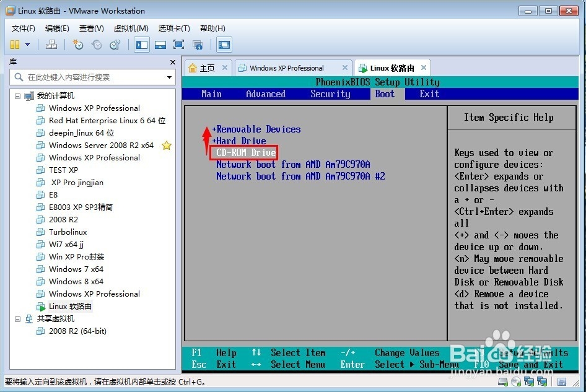The image size is (586, 392).
Task: Toggle the library sidebar view icon
Action: click(142, 45)
